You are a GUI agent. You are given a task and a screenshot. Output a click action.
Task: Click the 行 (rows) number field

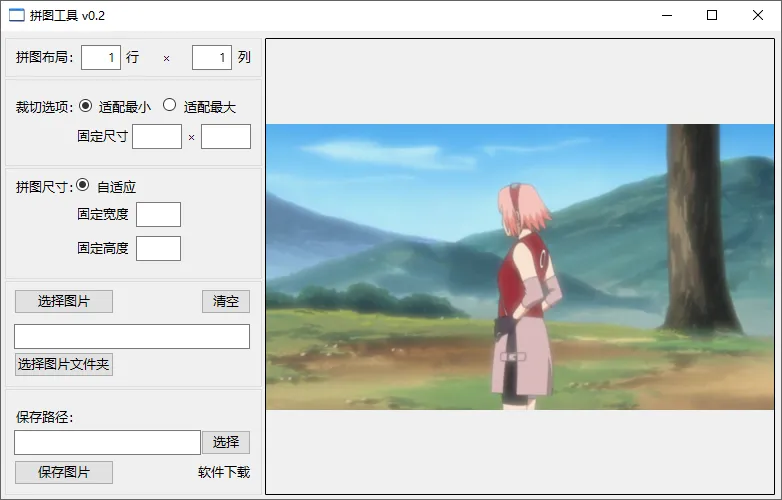click(x=101, y=57)
